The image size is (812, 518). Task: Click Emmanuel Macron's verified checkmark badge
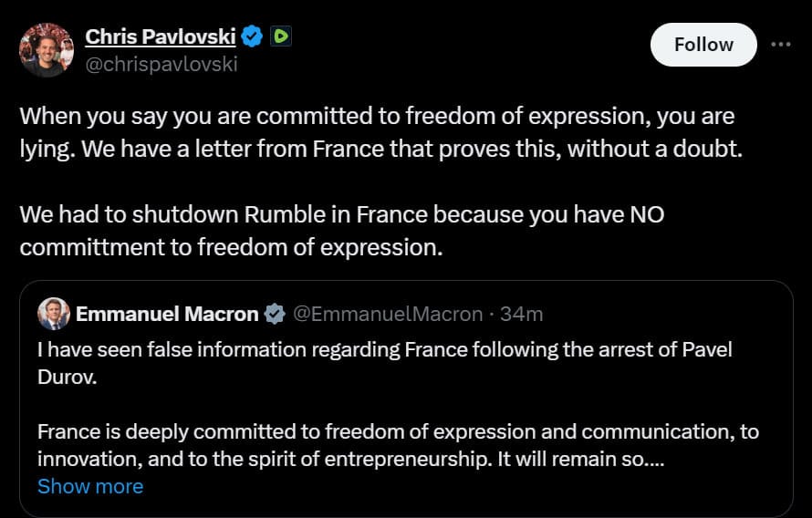point(275,314)
